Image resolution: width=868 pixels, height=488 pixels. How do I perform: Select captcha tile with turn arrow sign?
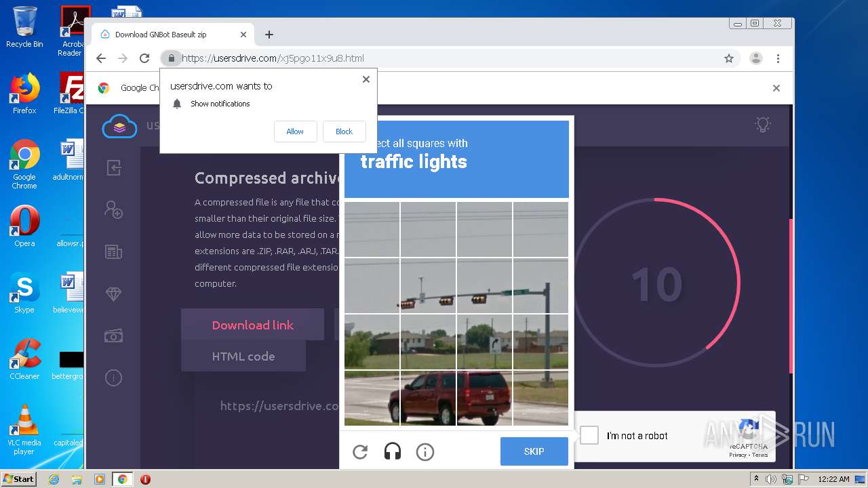coord(484,342)
